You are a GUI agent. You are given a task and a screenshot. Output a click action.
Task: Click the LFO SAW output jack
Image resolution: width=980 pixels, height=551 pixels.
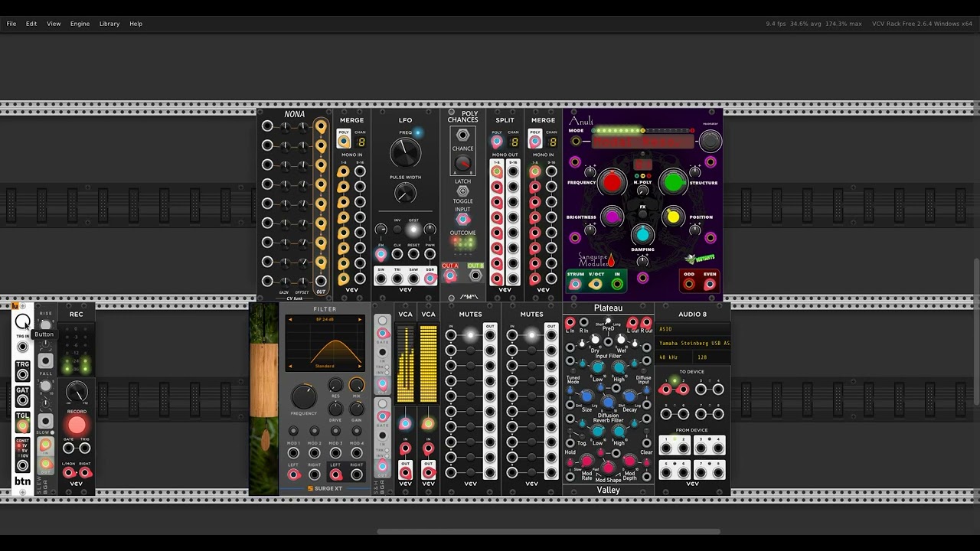413,279
